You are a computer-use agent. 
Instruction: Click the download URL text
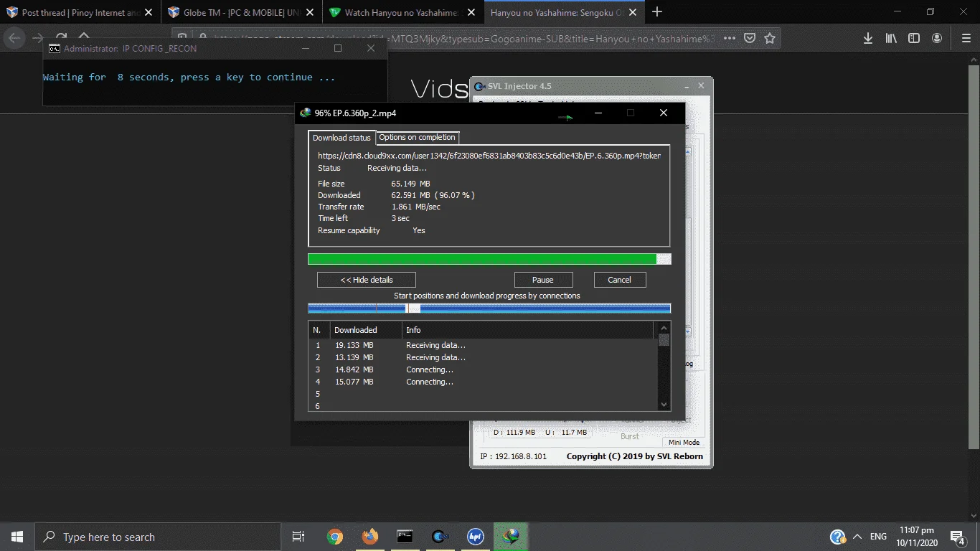pyautogui.click(x=489, y=155)
